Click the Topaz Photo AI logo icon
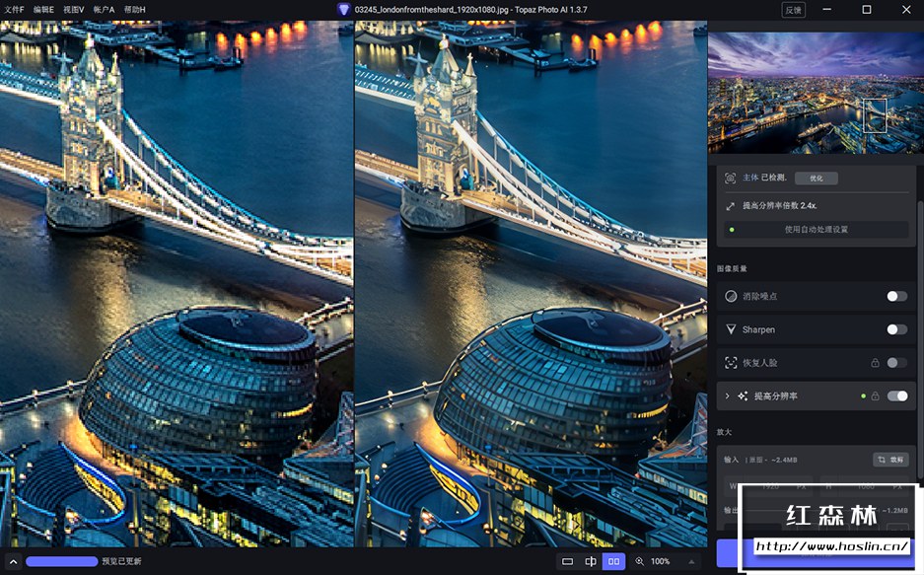The image size is (924, 575). [343, 10]
